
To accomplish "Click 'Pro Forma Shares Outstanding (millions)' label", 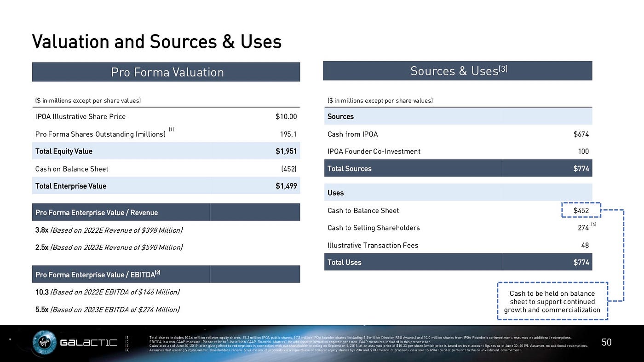I will click(100, 134).
